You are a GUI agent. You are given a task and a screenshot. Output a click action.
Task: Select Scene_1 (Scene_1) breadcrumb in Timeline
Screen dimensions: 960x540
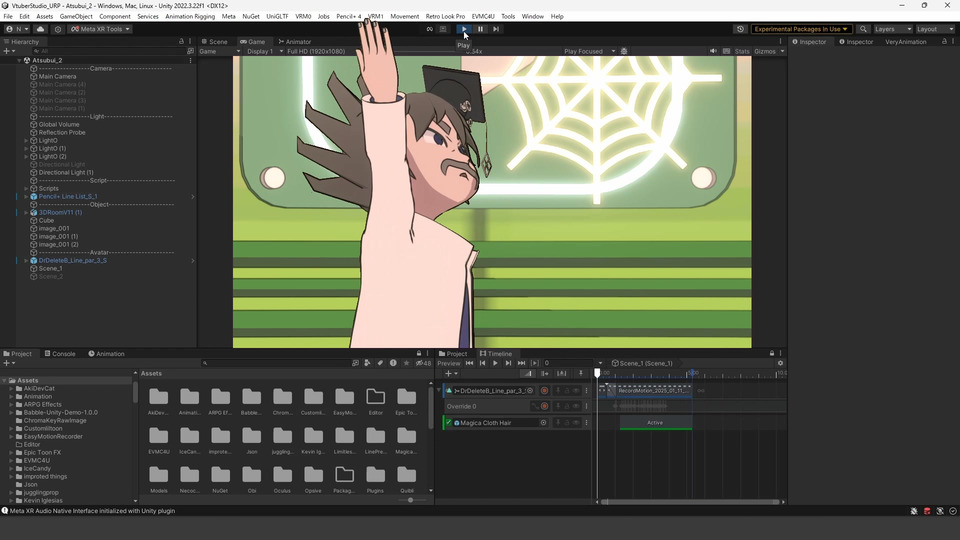[642, 363]
